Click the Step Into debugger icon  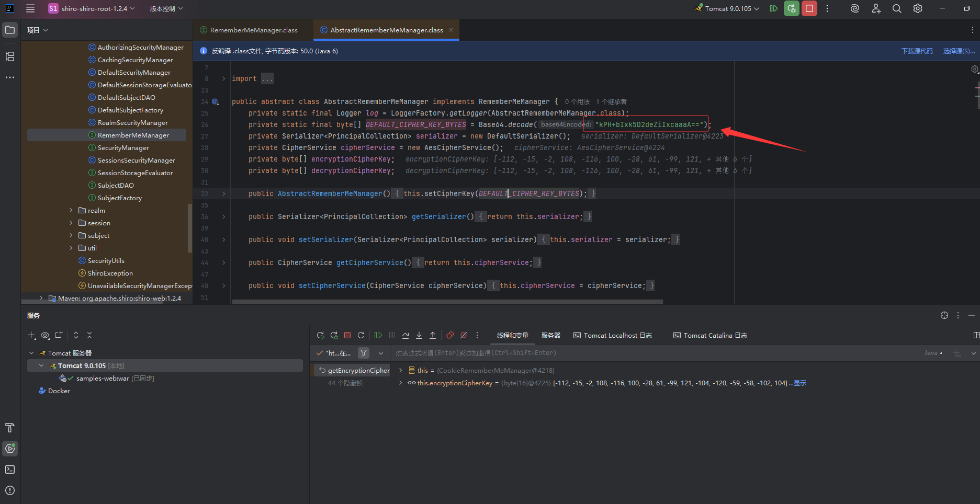point(419,335)
